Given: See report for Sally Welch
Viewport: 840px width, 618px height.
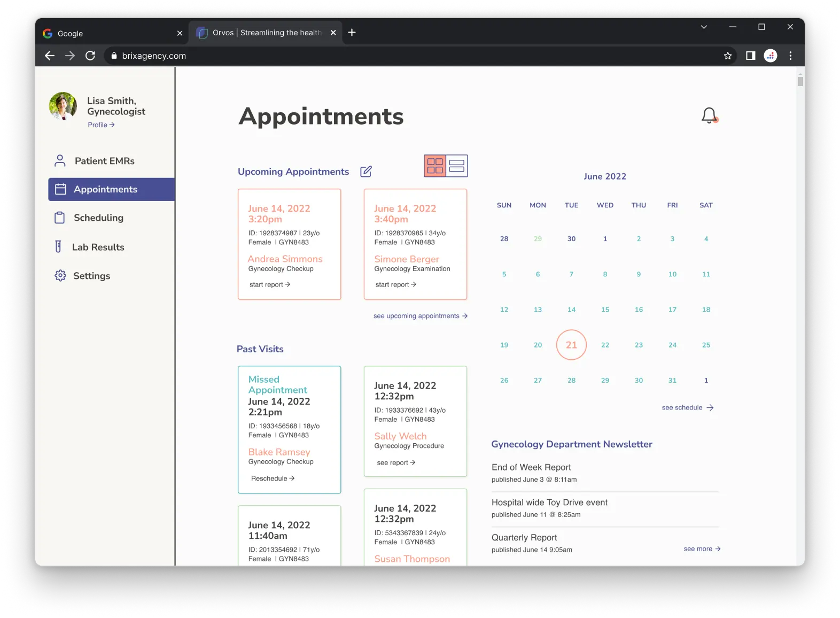Looking at the screenshot, I should [x=396, y=462].
